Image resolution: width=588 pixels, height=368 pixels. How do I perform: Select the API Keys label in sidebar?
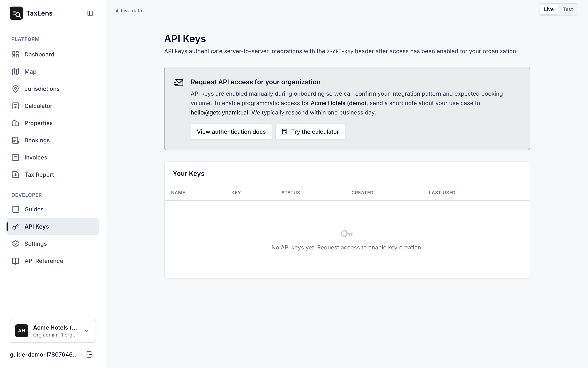tap(37, 227)
